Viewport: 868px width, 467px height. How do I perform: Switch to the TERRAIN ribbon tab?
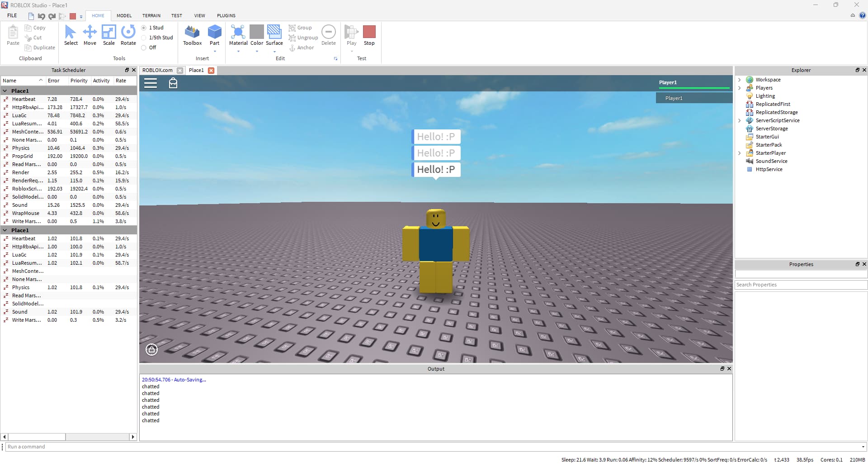coord(151,15)
